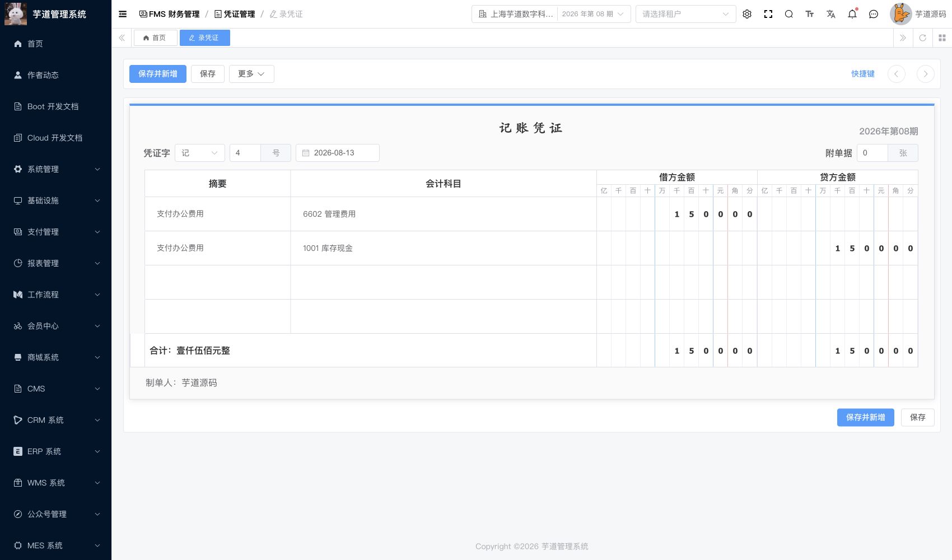952x560 pixels.
Task: Expand 报表管理 sidebar menu
Action: 56,263
